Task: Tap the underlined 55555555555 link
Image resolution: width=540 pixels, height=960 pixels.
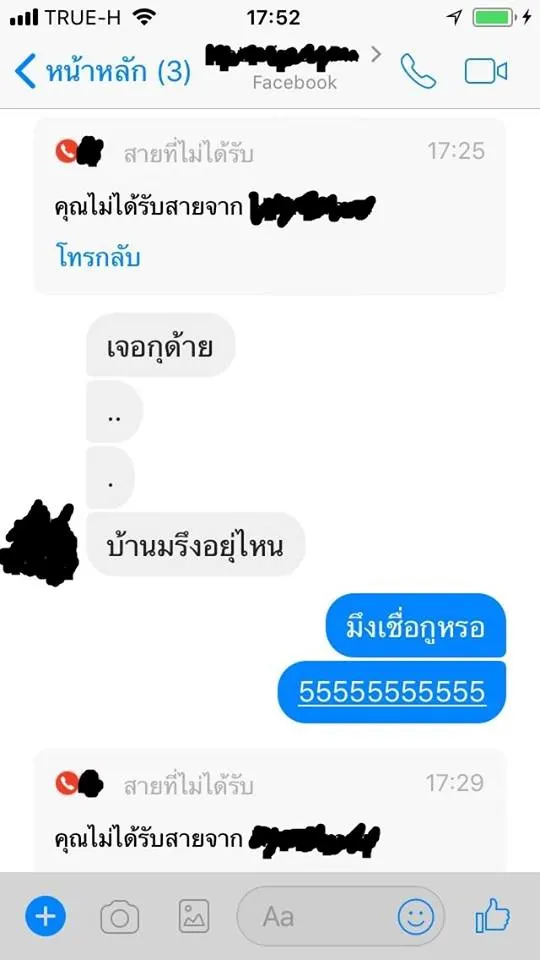Action: point(392,692)
